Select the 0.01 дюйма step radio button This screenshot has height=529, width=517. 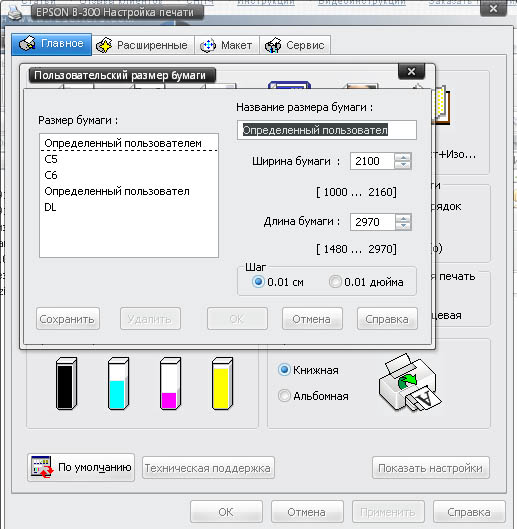coord(335,281)
